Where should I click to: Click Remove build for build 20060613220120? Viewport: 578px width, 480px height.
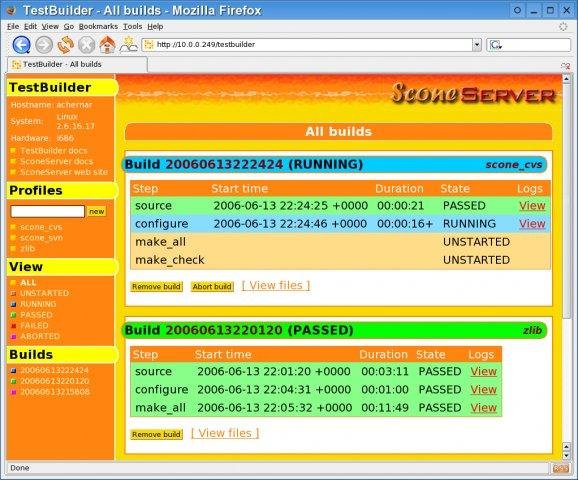[x=156, y=434]
